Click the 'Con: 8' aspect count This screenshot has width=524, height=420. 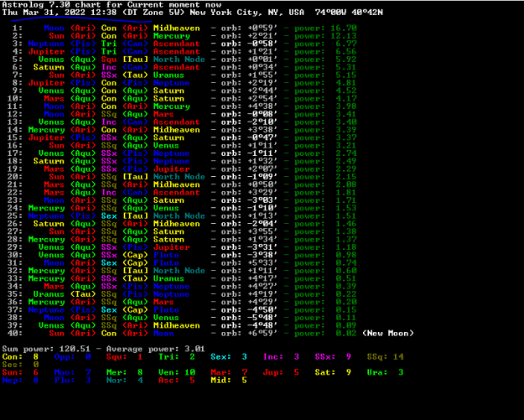(x=20, y=357)
